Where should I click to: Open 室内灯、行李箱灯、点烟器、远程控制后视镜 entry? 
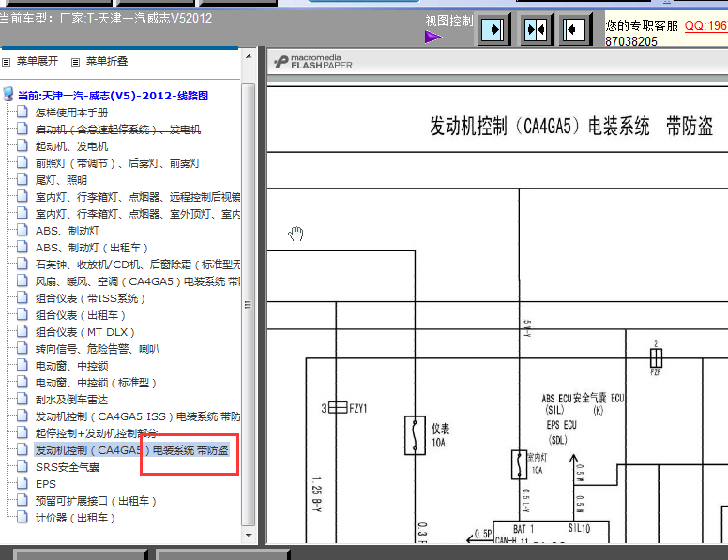138,197
